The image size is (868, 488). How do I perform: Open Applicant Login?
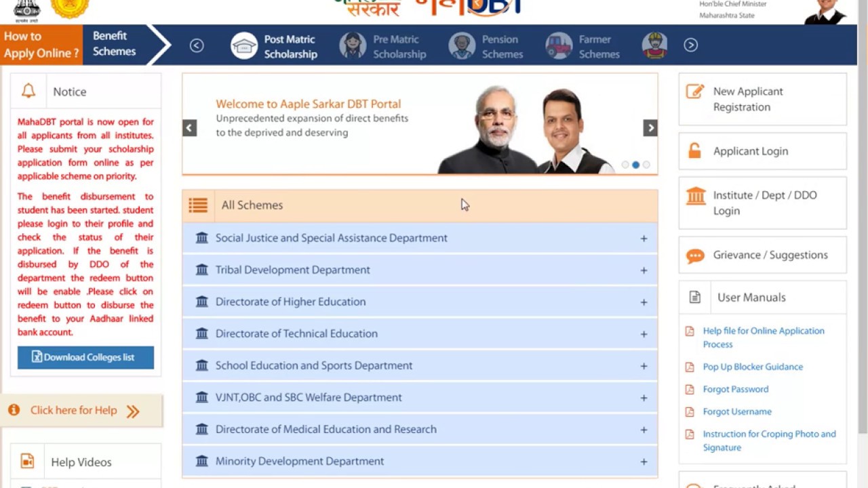coord(763,151)
